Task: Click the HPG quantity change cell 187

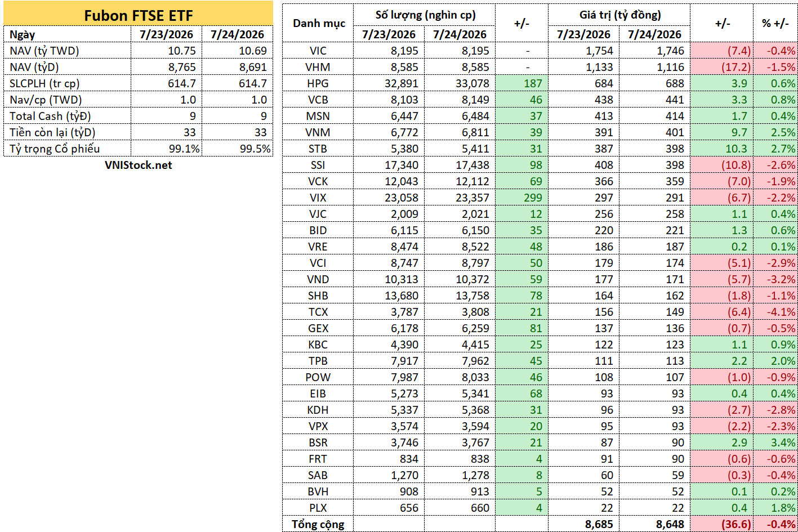Action: coord(521,83)
